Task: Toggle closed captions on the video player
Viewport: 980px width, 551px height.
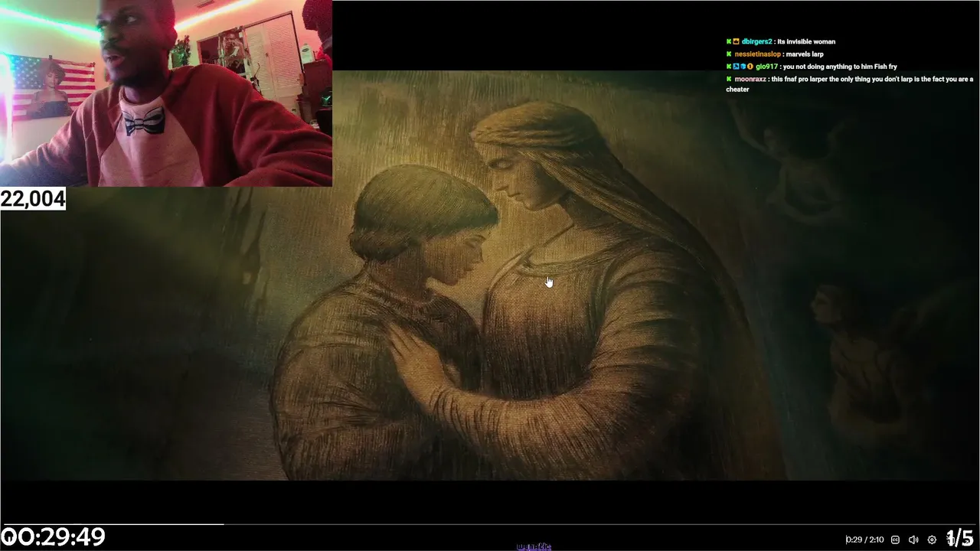Action: 895,540
